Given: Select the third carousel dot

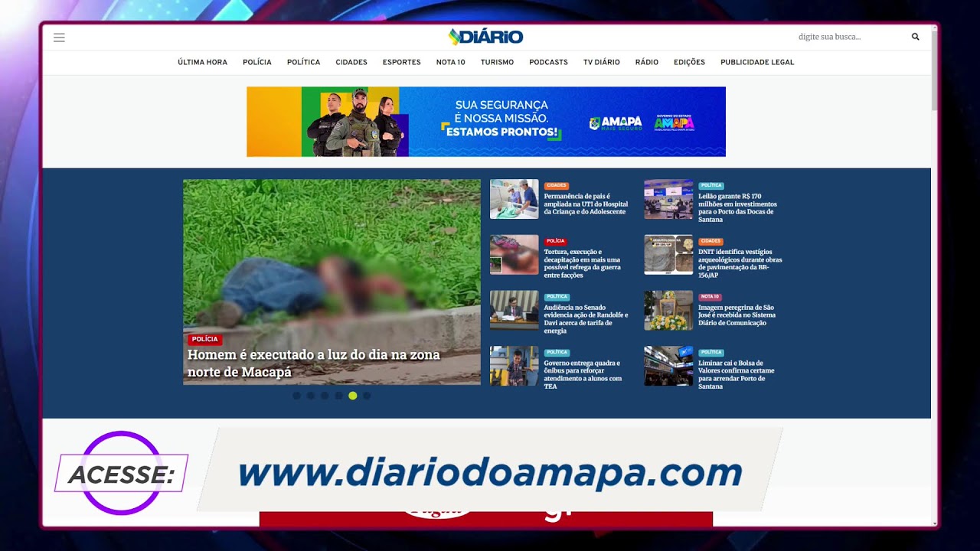Looking at the screenshot, I should click(325, 396).
